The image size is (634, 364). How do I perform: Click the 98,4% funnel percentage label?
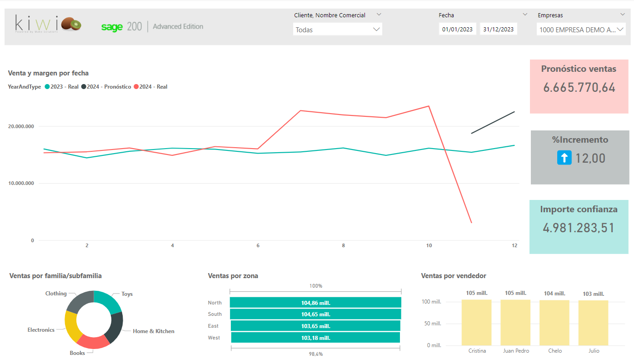click(315, 354)
